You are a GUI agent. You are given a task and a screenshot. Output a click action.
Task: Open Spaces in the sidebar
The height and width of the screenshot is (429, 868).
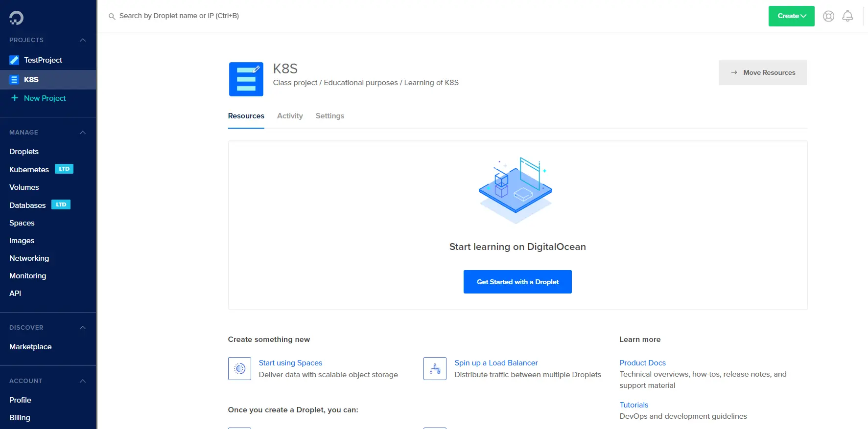(22, 223)
